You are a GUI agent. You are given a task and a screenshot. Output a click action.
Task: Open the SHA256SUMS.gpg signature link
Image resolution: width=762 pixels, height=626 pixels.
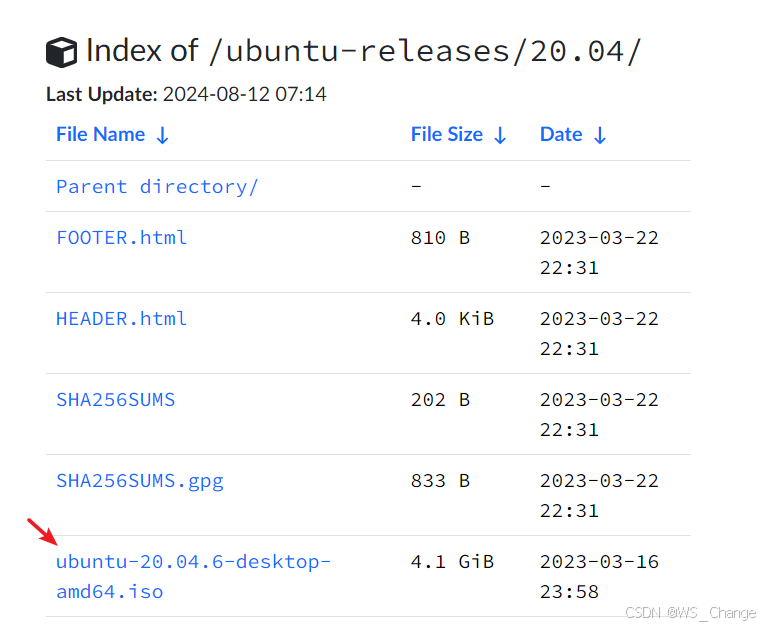click(140, 481)
